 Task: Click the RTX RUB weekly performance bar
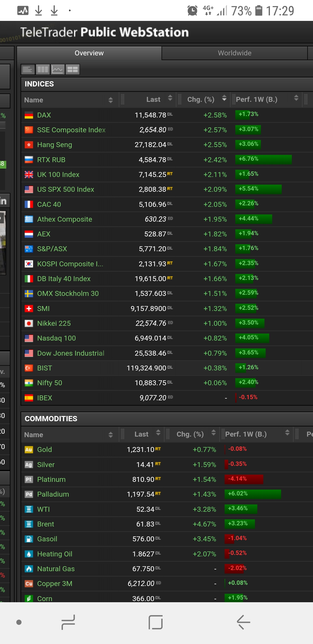coord(263,159)
